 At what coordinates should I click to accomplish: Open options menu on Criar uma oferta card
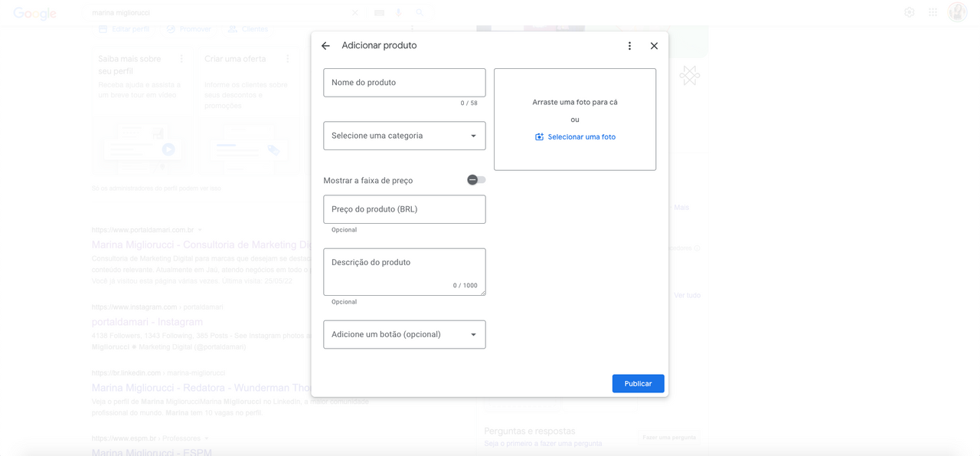tap(288, 59)
